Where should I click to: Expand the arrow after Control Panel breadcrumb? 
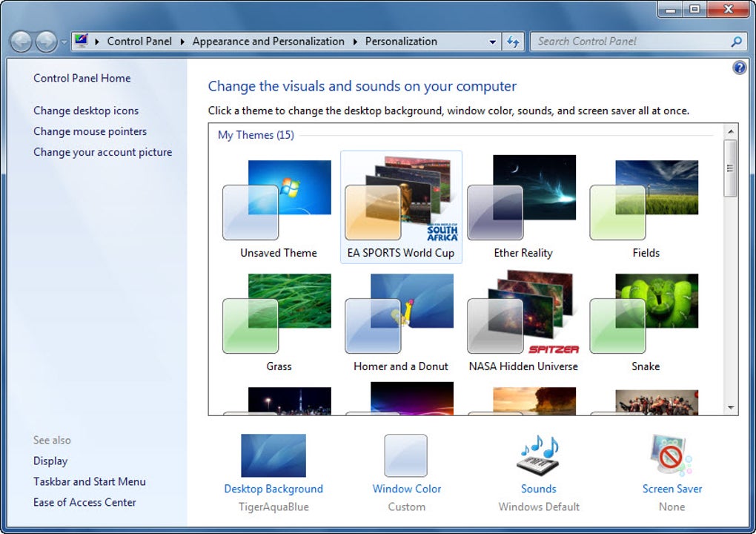(182, 42)
